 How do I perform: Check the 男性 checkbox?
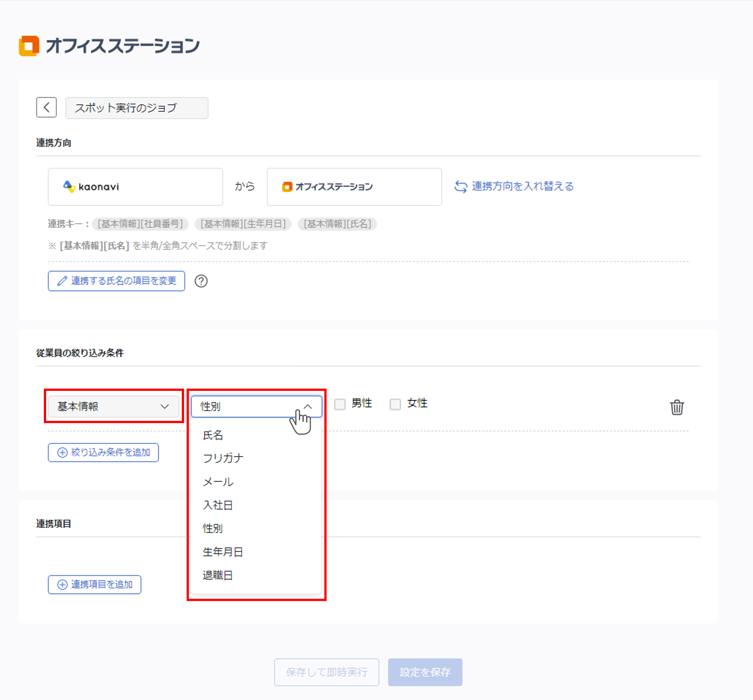(x=340, y=404)
